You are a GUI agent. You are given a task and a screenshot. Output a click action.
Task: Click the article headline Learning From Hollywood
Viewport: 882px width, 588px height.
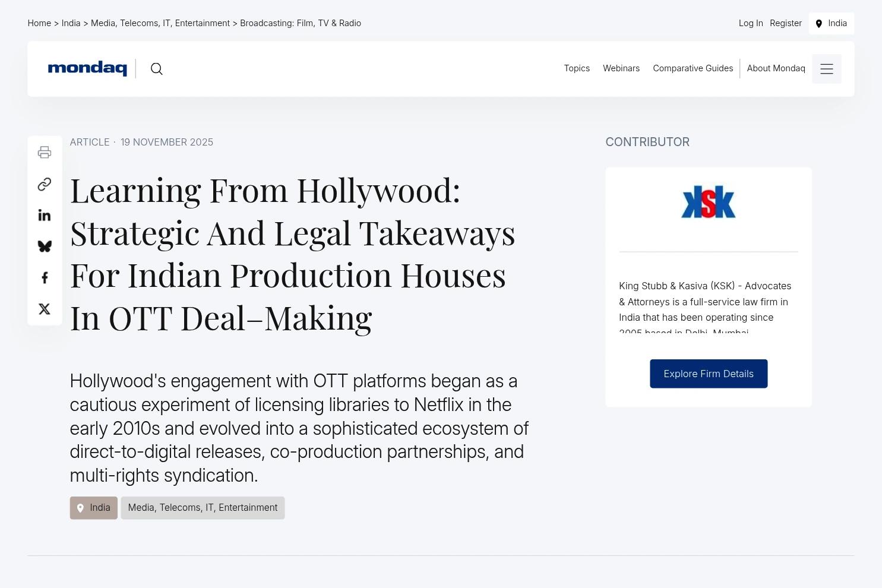click(x=293, y=254)
